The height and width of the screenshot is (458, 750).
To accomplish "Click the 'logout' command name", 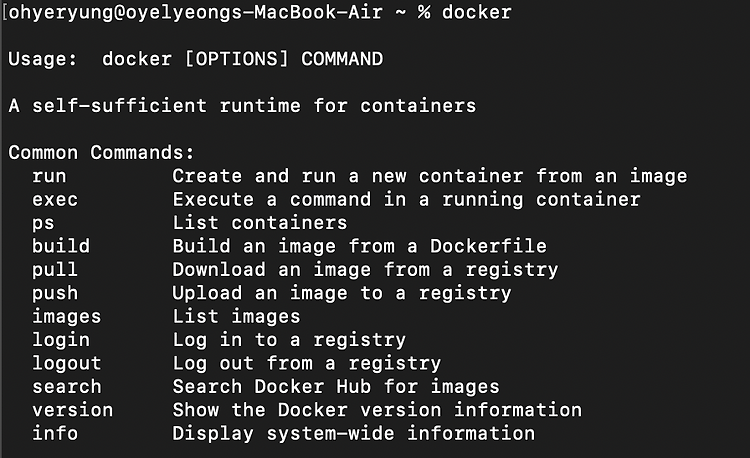I will pyautogui.click(x=66, y=363).
